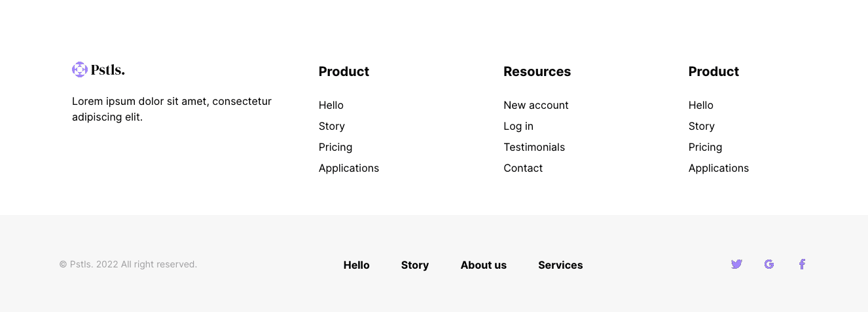Click bold Hello in bottom navigation
The height and width of the screenshot is (312, 868).
pyautogui.click(x=357, y=265)
